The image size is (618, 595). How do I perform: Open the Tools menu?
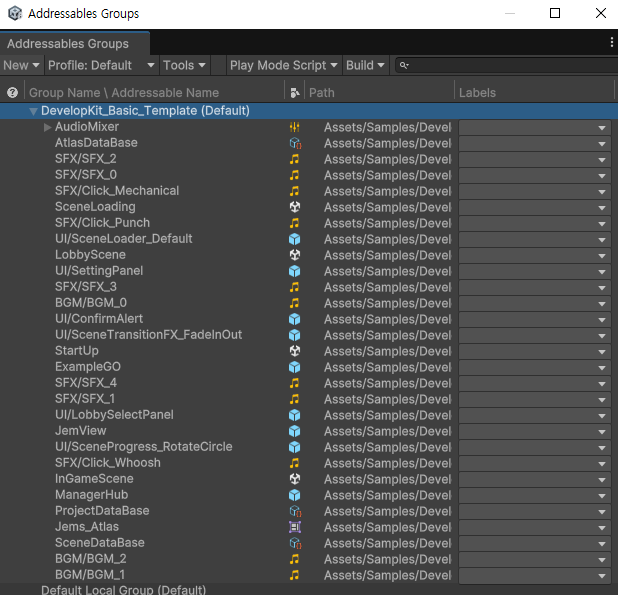184,65
